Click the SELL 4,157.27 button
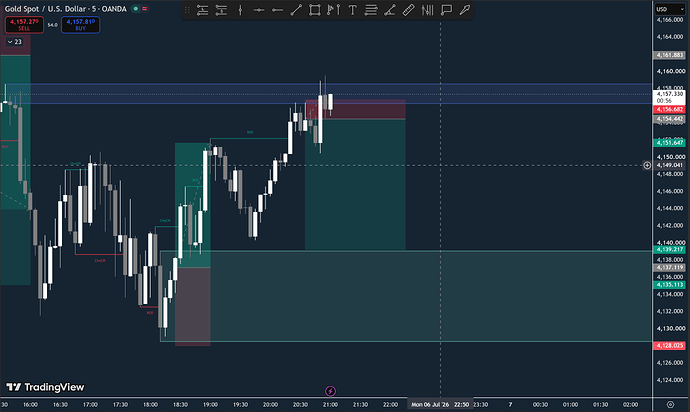This screenshot has width=690, height=412. (x=24, y=25)
